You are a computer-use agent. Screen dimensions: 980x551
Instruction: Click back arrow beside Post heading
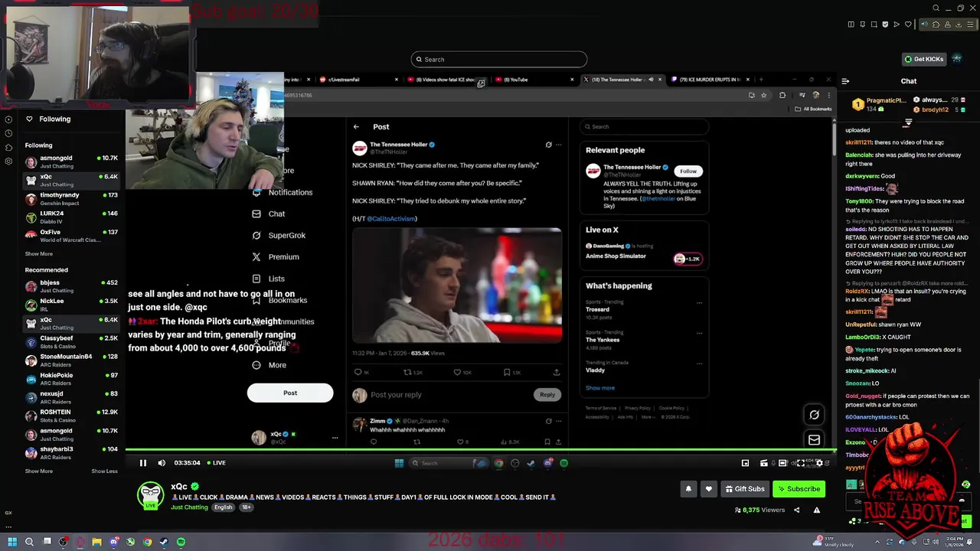356,126
